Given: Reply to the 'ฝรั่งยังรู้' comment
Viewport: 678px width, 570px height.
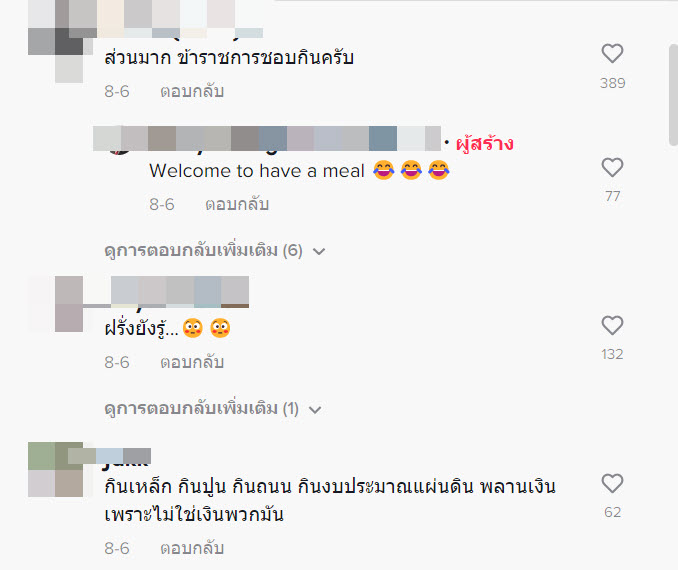Looking at the screenshot, I should click(x=192, y=362).
